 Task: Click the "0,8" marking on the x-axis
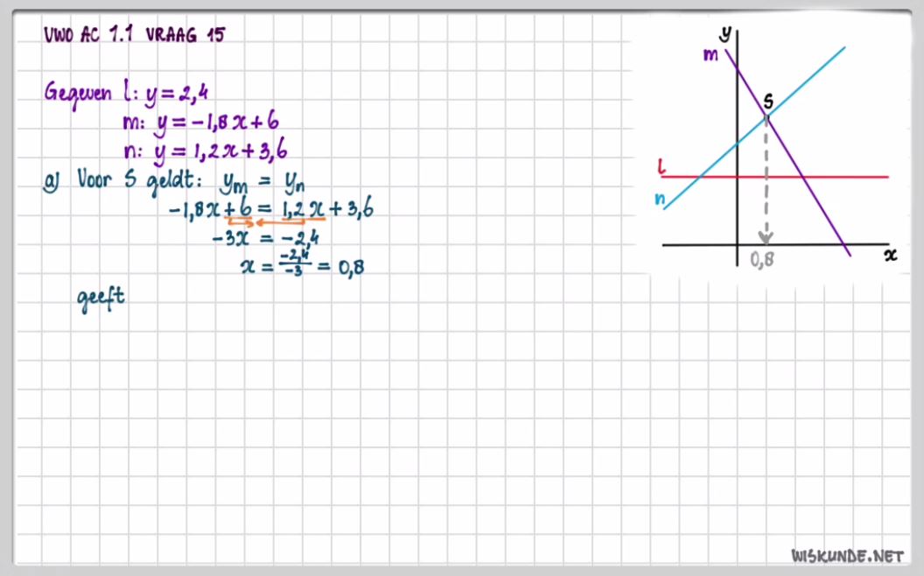762,258
